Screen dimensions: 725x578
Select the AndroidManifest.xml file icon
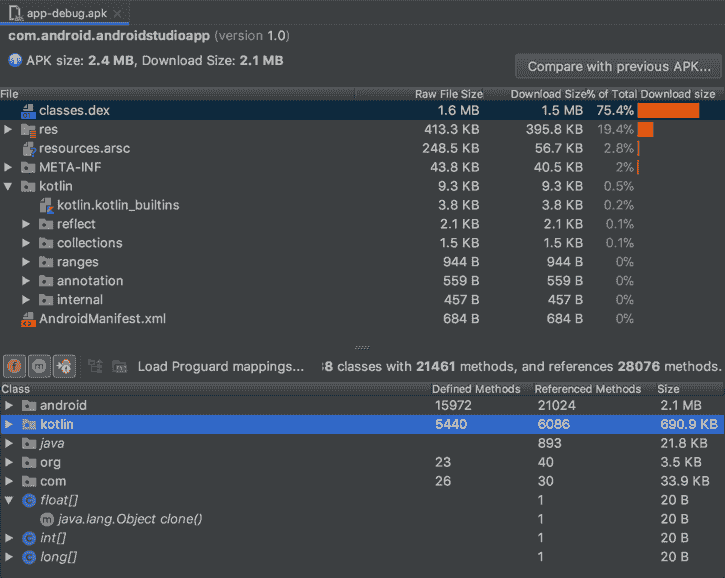tap(28, 319)
